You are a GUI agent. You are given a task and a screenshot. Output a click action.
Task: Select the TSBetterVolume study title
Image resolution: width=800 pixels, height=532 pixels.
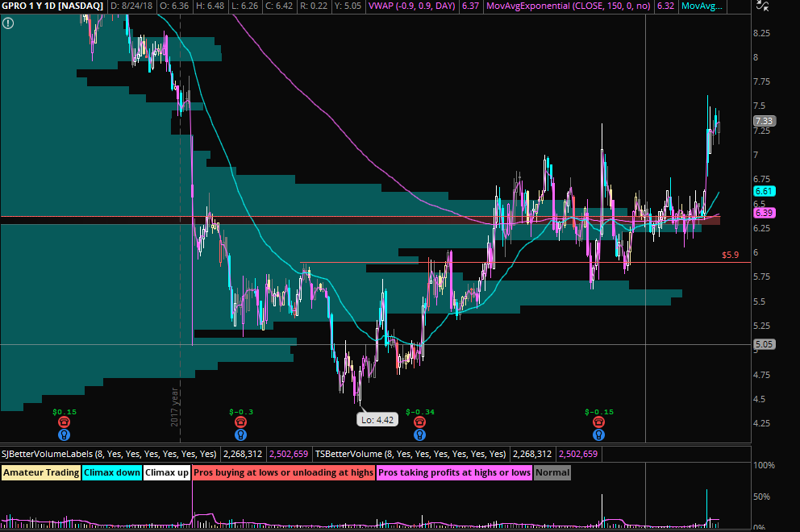coord(411,454)
